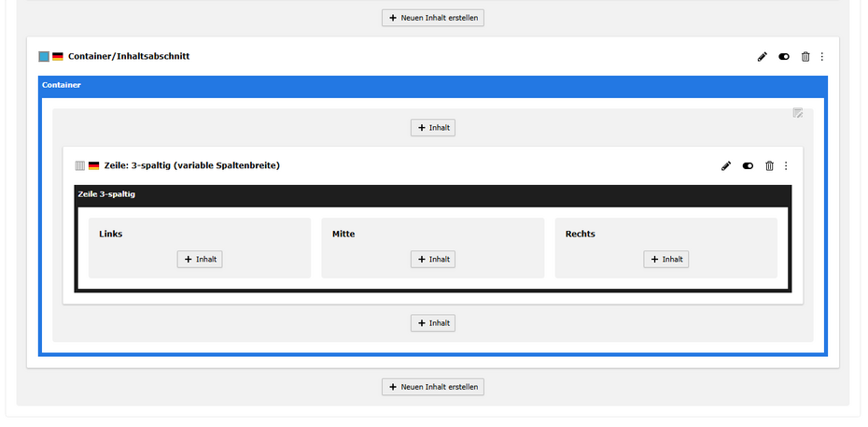Add Inhalt in the Rechts column
Image resolution: width=868 pixels, height=427 pixels.
[x=666, y=260]
